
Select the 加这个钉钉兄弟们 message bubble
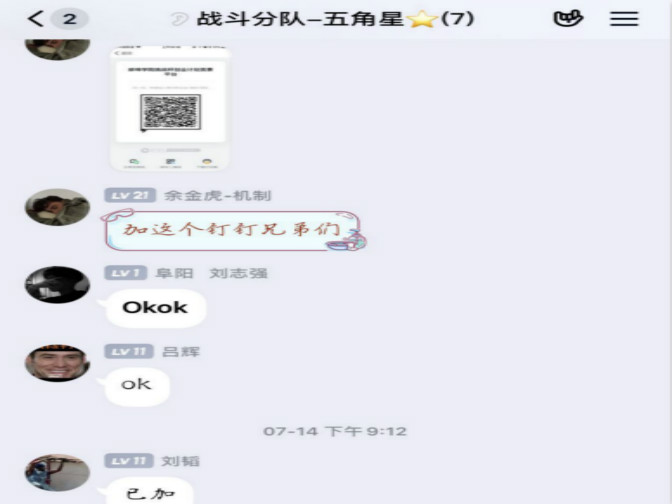233,231
